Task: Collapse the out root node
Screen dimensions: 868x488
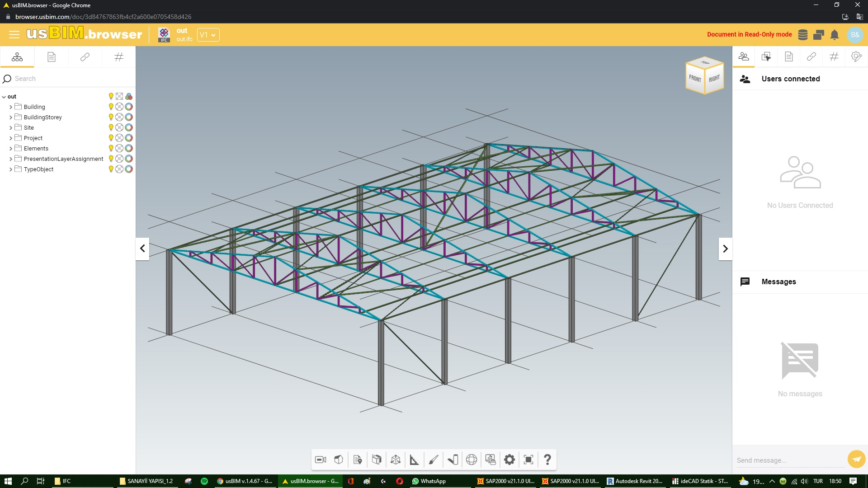Action: click(x=4, y=97)
